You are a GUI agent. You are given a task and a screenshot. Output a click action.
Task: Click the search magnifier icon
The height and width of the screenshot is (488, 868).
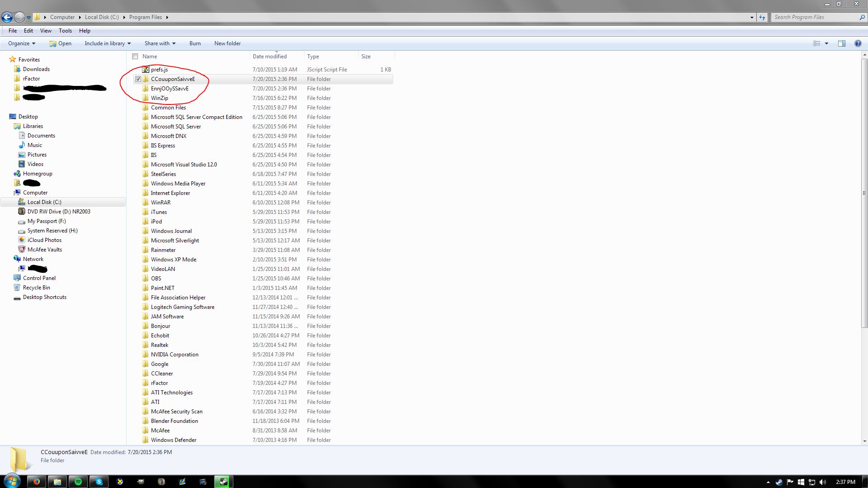click(x=862, y=17)
